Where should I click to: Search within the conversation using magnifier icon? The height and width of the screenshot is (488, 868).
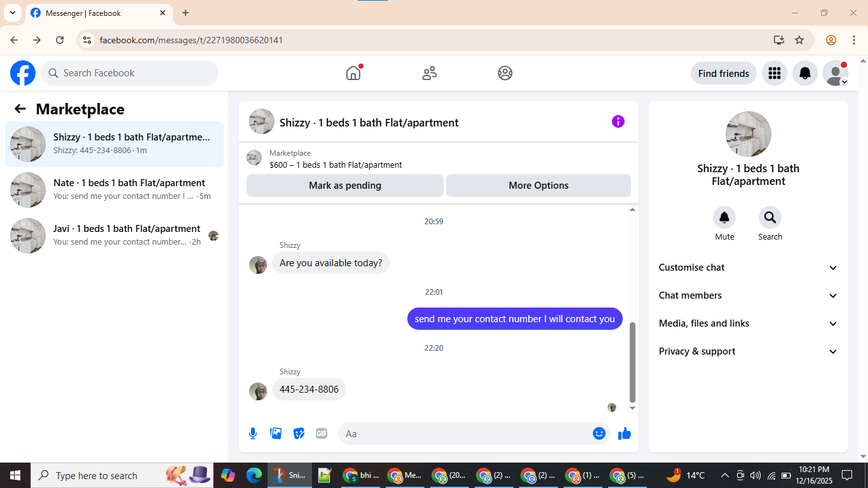770,218
